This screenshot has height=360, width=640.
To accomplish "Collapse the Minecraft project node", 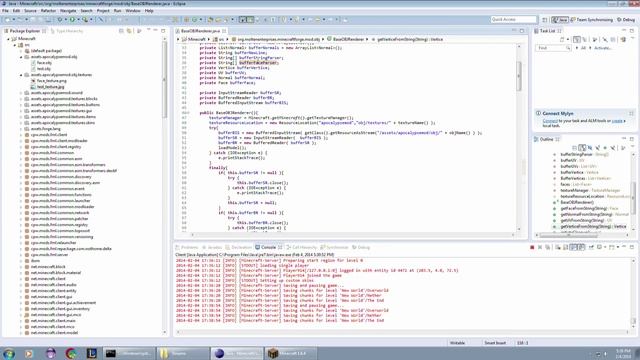I will [8, 39].
